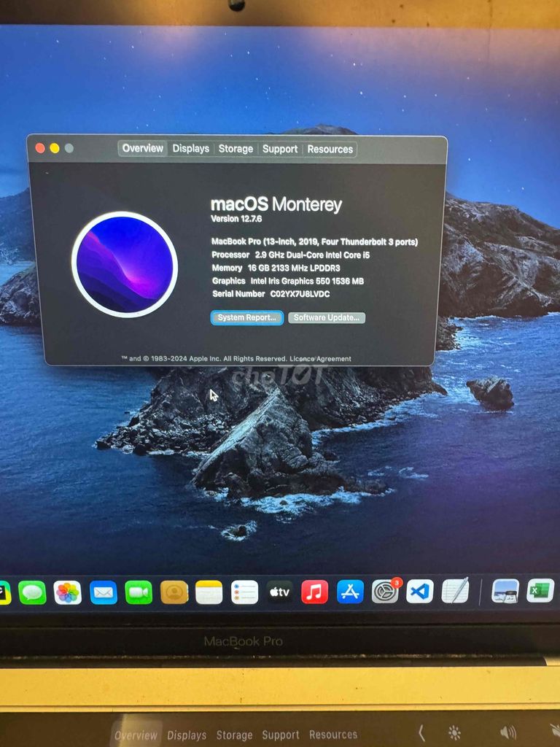
Task: Click the macOS Monterey logo image
Action: coord(125,264)
